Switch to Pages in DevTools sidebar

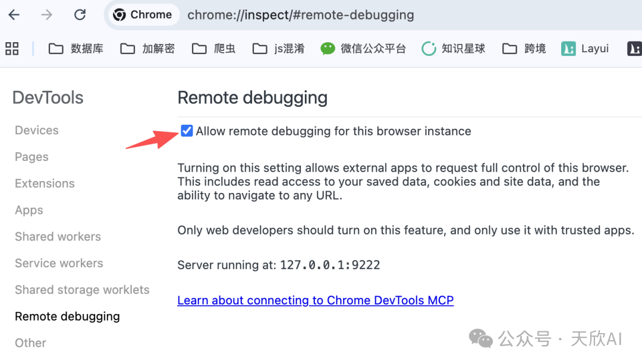(x=32, y=157)
